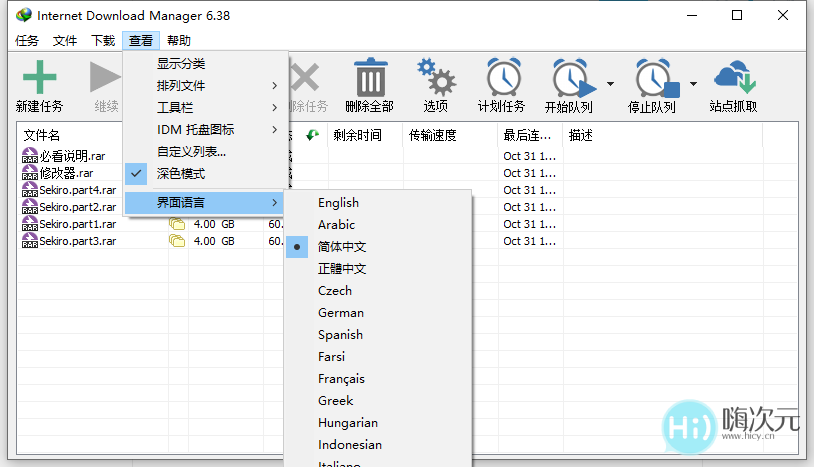814x467 pixels.
Task: Click the RAR icon of Sekiro.part2.rar
Action: tap(30, 207)
